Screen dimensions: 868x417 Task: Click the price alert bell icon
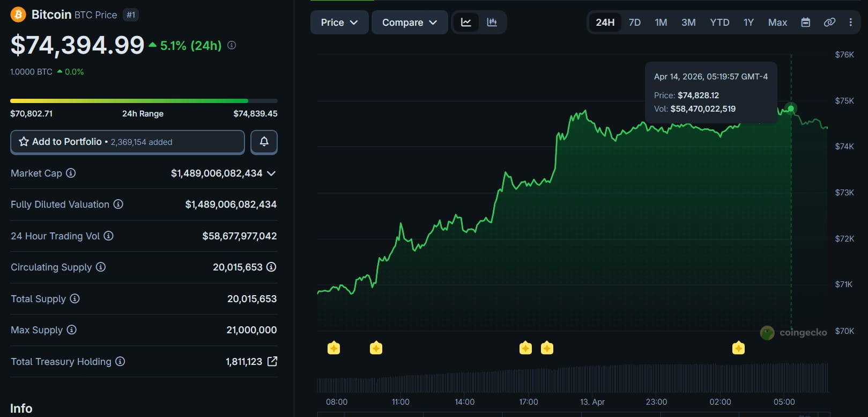click(x=264, y=142)
